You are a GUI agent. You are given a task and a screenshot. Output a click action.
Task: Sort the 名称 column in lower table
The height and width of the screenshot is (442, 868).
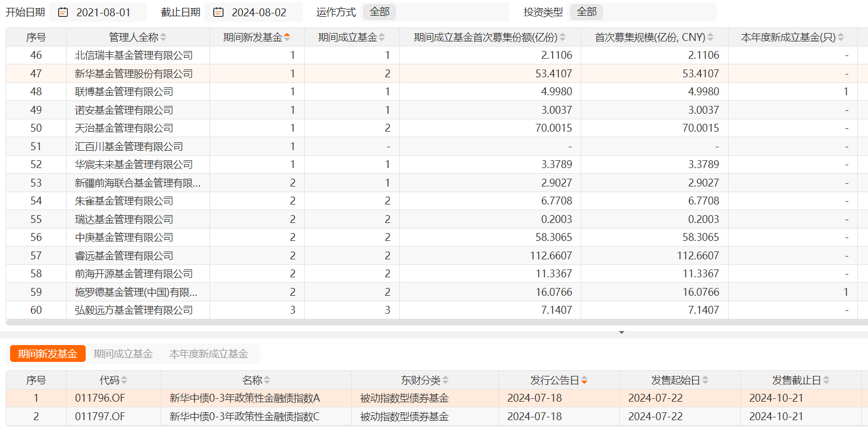coord(268,379)
